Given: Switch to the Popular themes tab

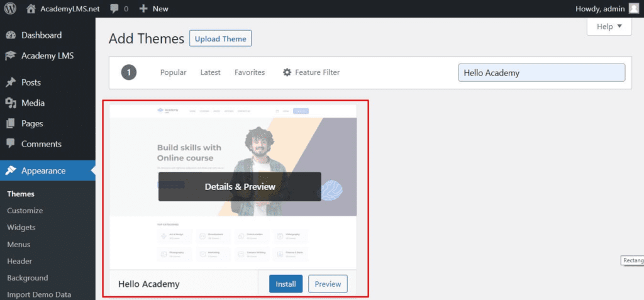Looking at the screenshot, I should [x=174, y=72].
